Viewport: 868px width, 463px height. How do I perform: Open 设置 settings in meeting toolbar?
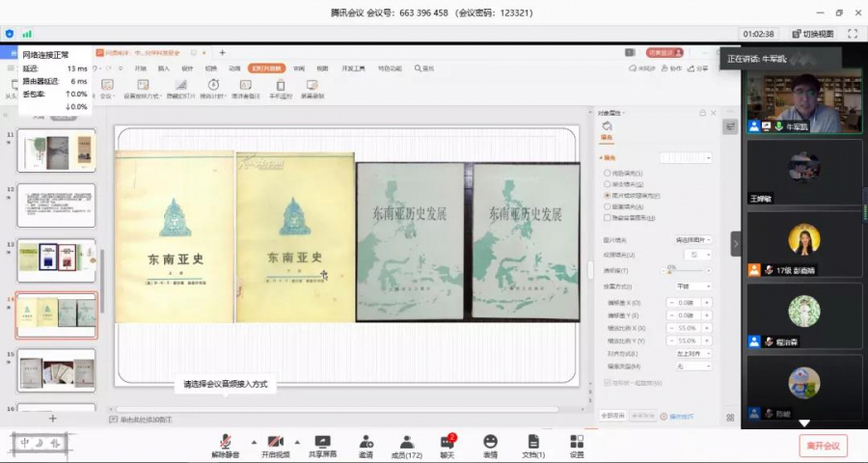click(x=576, y=445)
